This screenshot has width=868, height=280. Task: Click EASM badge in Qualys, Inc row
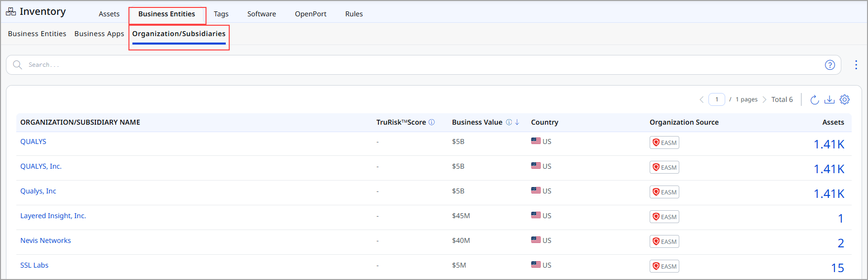coord(664,192)
